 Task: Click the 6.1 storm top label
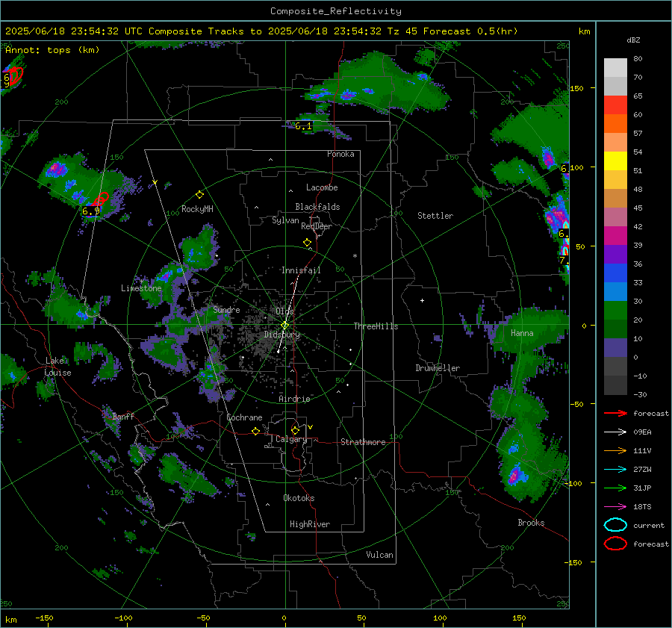click(303, 126)
